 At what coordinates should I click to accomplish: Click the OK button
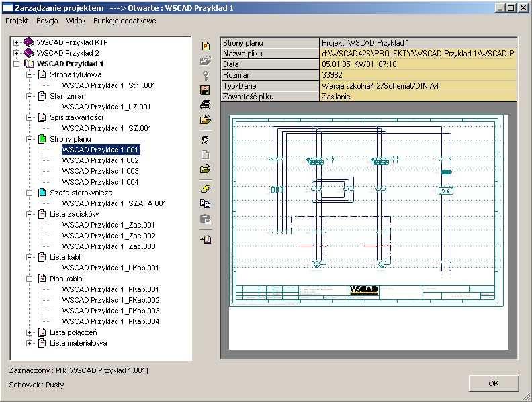pyautogui.click(x=494, y=383)
